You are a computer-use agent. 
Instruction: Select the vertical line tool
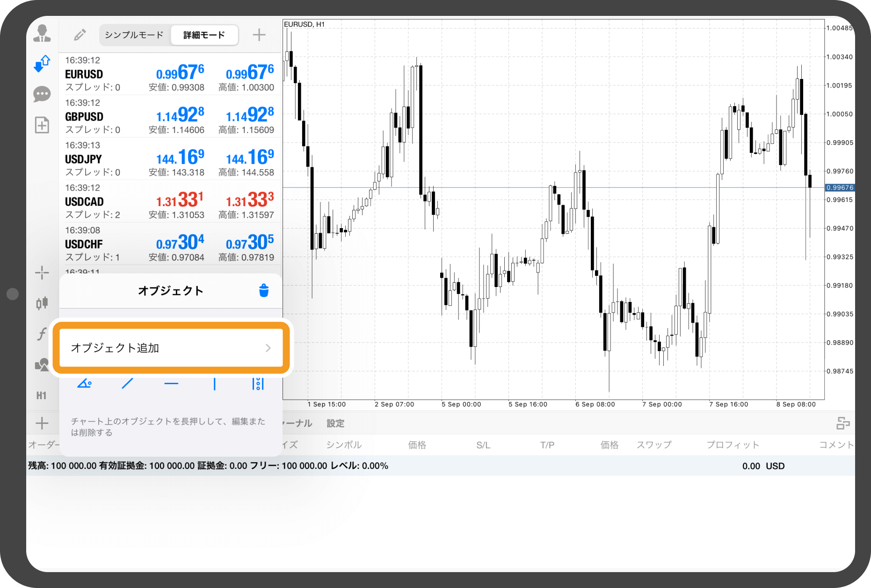(x=214, y=384)
